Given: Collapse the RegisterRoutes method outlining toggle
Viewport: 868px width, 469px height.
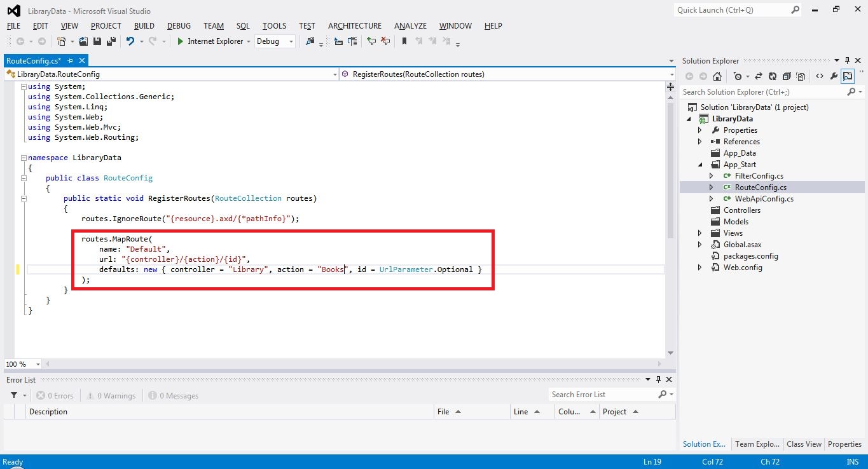Looking at the screenshot, I should (24, 198).
